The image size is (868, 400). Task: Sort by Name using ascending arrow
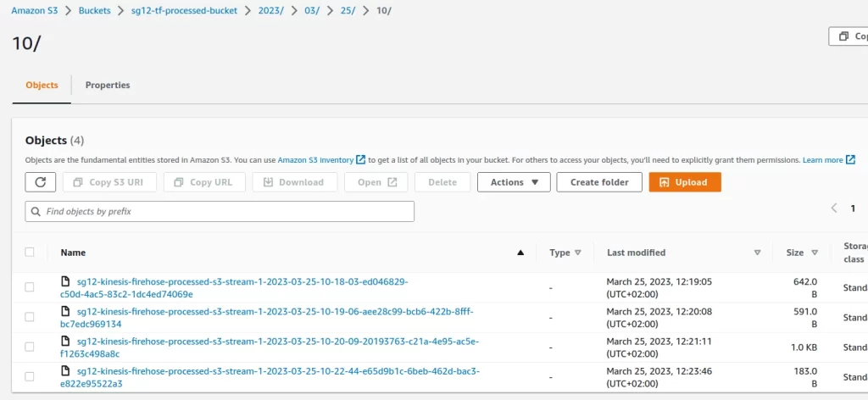pos(520,253)
